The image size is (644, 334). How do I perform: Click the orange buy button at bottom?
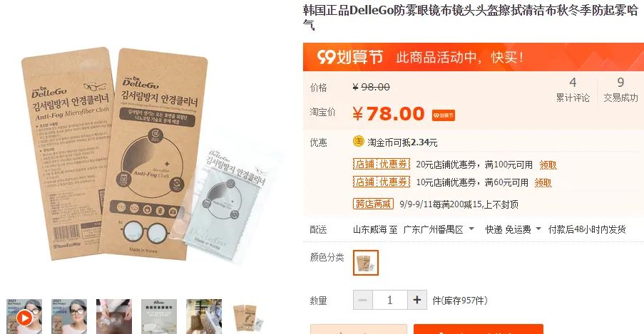click(x=478, y=329)
